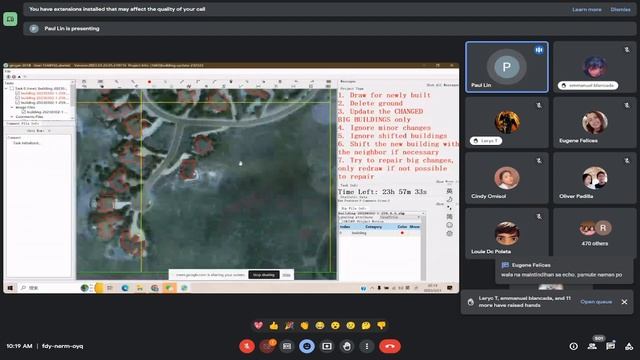Select Eugene Felices participant tile
This screenshot has height=360, width=640.
click(595, 122)
